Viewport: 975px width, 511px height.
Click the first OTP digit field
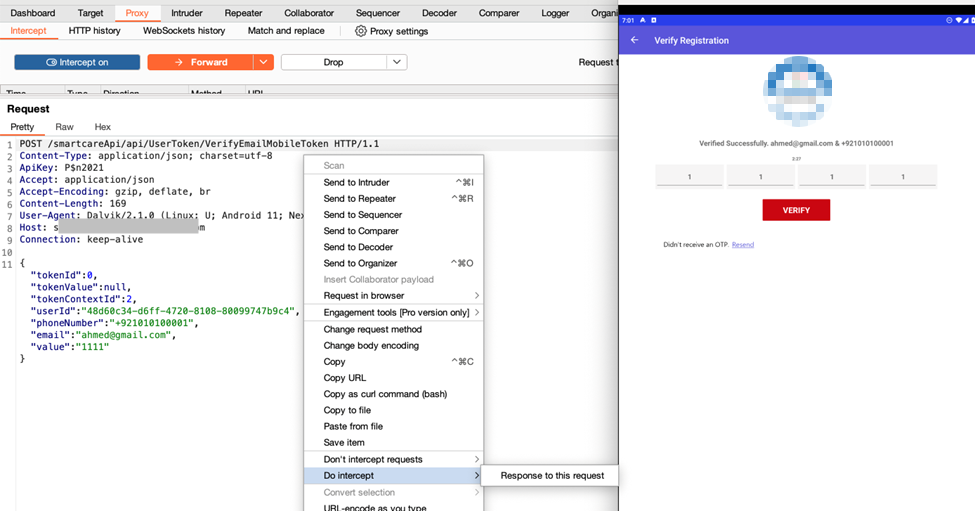[x=689, y=177]
